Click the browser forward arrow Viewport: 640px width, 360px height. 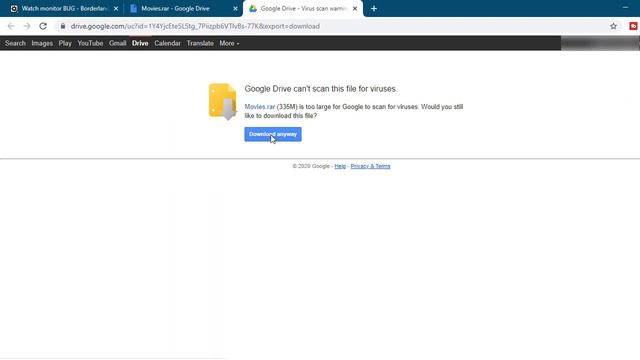[27, 26]
